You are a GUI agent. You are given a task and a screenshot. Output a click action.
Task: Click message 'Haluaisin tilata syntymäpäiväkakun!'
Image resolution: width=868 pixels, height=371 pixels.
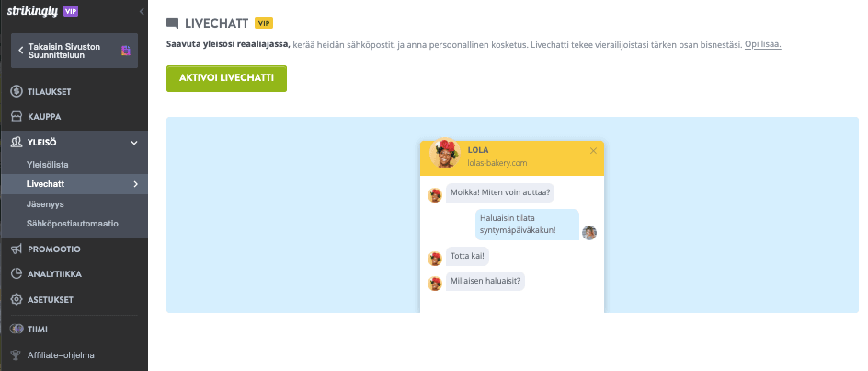[x=527, y=224]
